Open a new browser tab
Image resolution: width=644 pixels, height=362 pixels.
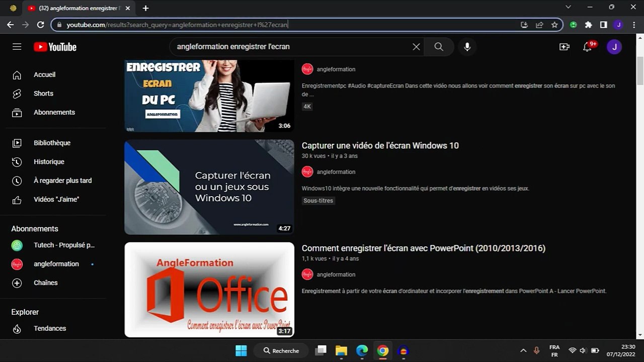(145, 8)
